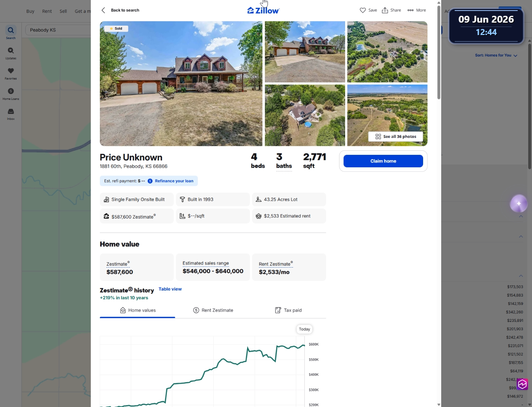
Task: Click the price-per-sqft icon beside $--/sqft
Action: pyautogui.click(x=182, y=216)
